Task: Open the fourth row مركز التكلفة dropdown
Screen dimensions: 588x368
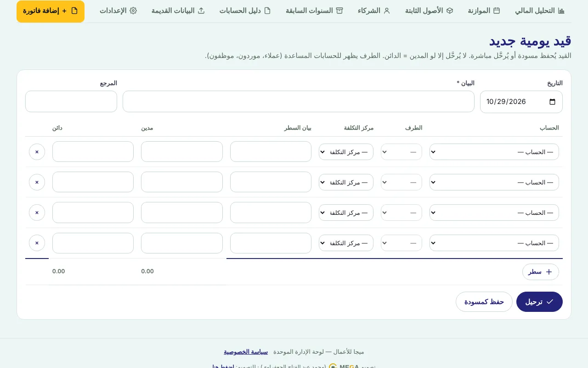Action: pos(346,243)
